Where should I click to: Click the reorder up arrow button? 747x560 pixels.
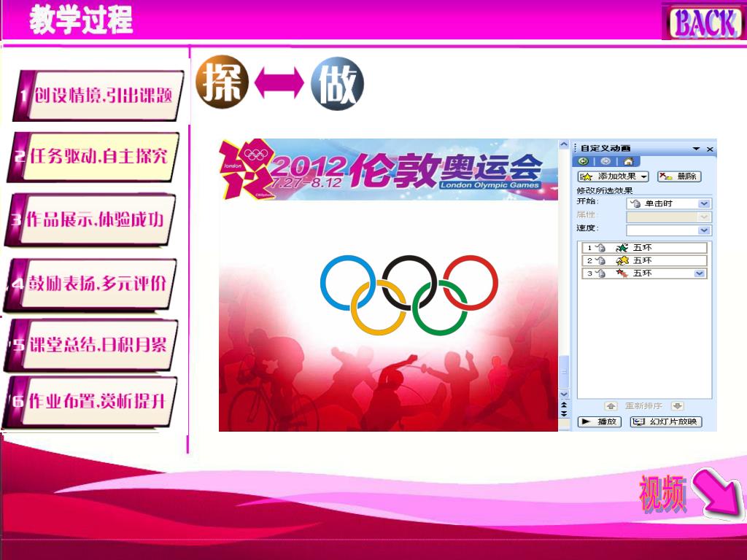pyautogui.click(x=611, y=406)
